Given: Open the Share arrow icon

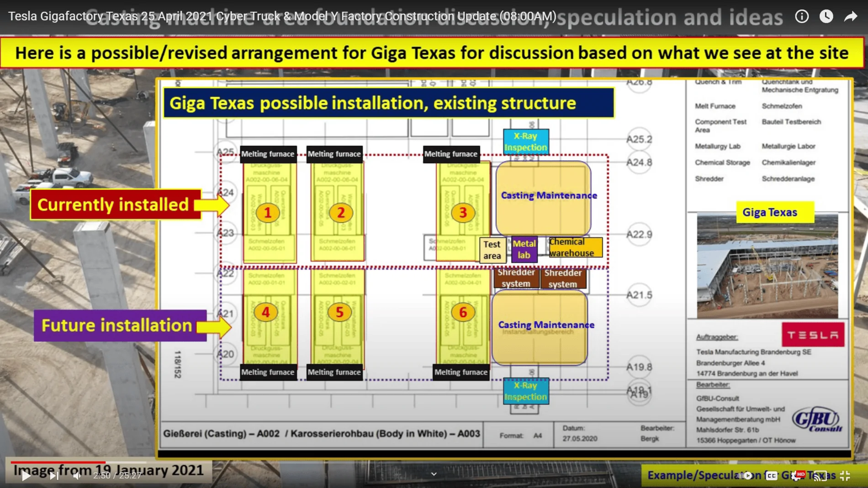Looking at the screenshot, I should pos(850,16).
